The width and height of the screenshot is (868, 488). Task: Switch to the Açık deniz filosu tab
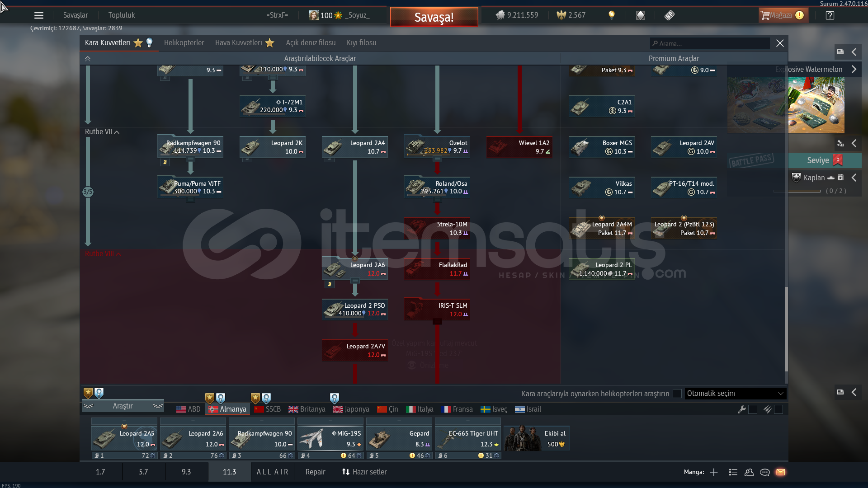tap(311, 42)
